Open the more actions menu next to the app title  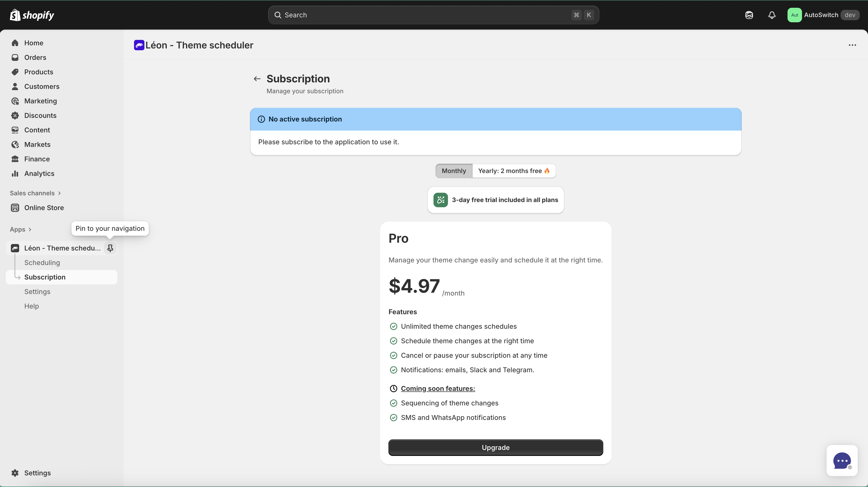(852, 45)
